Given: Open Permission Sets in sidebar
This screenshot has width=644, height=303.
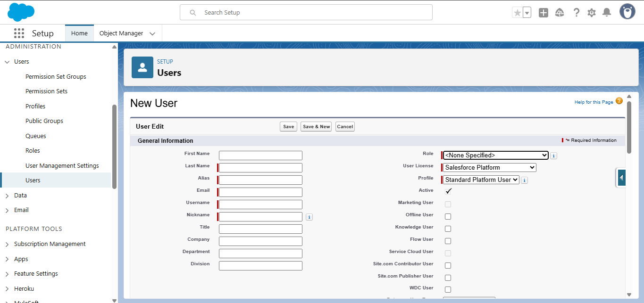Looking at the screenshot, I should point(46,91).
